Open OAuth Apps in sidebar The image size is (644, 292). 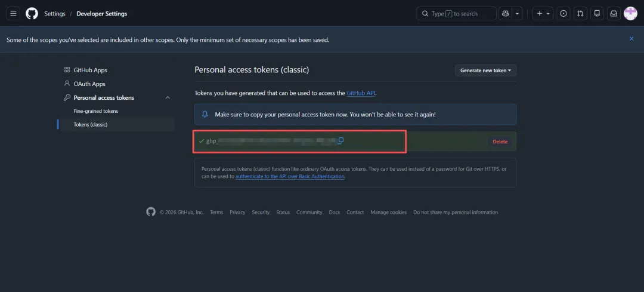tap(89, 84)
